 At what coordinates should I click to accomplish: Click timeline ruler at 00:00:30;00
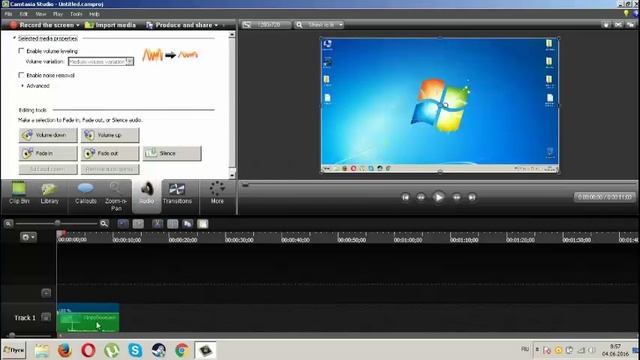[x=239, y=240]
